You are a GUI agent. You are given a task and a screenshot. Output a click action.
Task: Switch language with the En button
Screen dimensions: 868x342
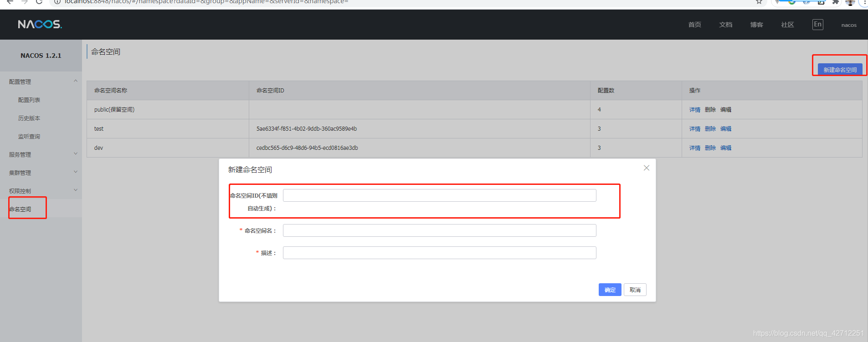(817, 25)
